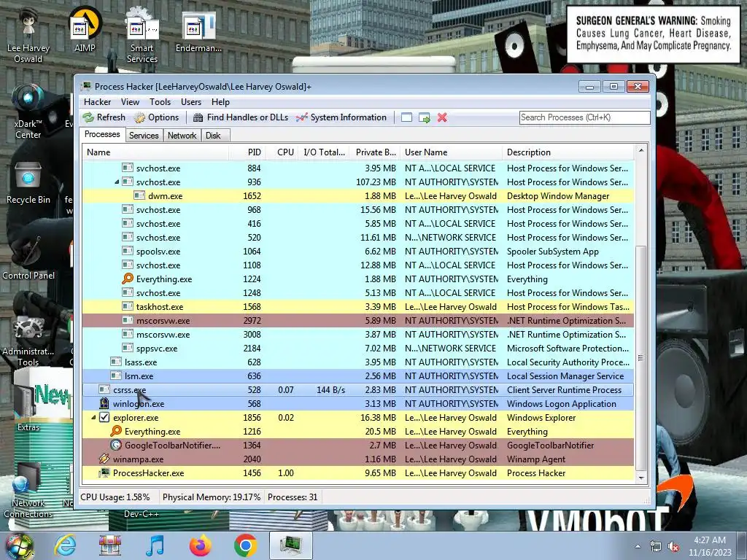Screen dimensions: 747x560
Task: Click the muted volume tray icon
Action: click(673, 547)
